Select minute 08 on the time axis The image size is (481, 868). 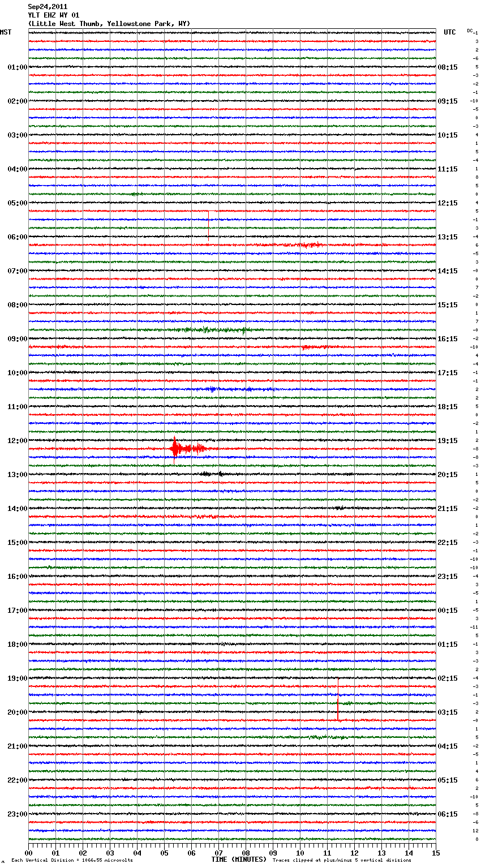246,853
